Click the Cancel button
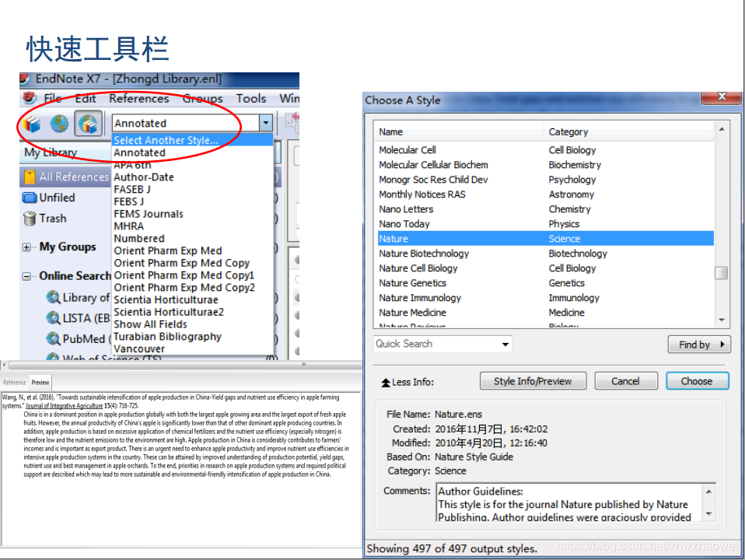The width and height of the screenshot is (745, 560). point(626,381)
